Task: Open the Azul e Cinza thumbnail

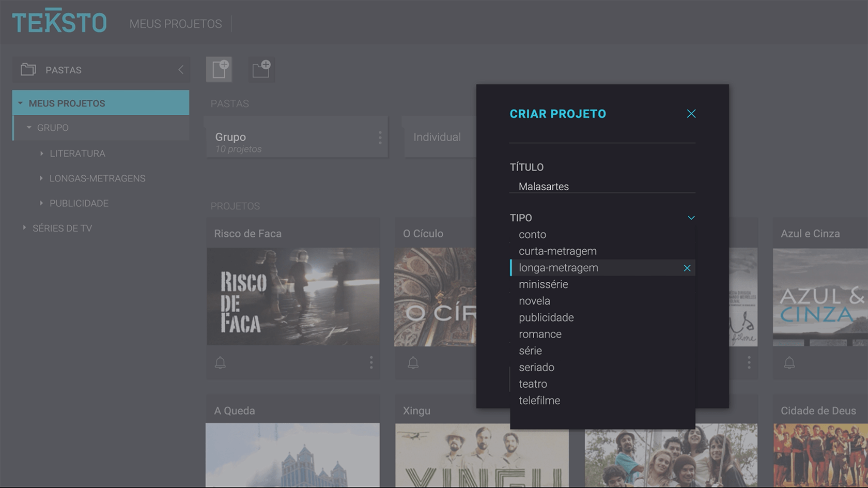Action: (x=820, y=297)
